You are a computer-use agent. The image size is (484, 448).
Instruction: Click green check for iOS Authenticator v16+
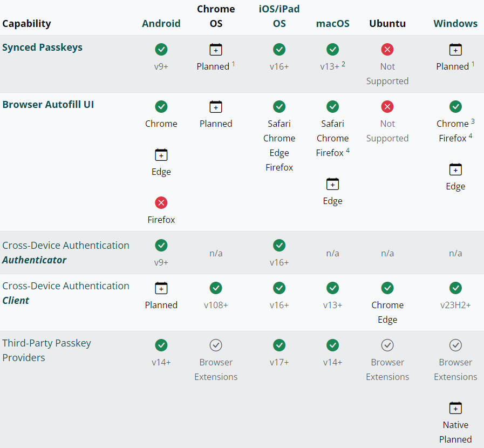(279, 245)
